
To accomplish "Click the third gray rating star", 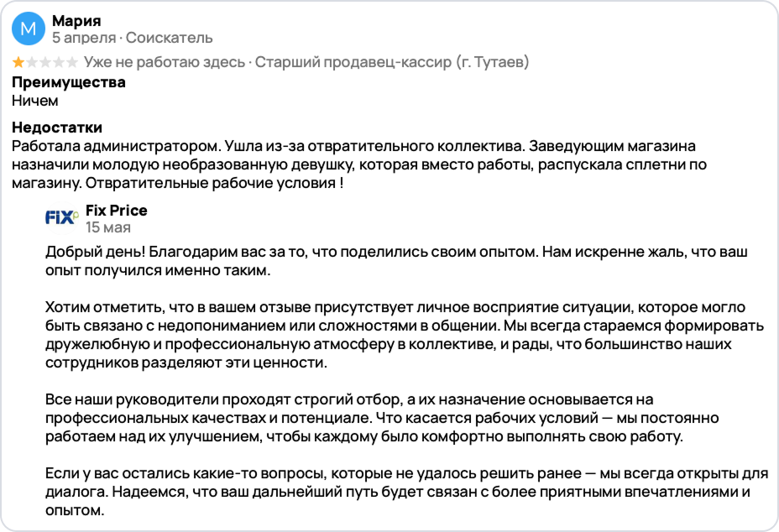I will pos(45,62).
